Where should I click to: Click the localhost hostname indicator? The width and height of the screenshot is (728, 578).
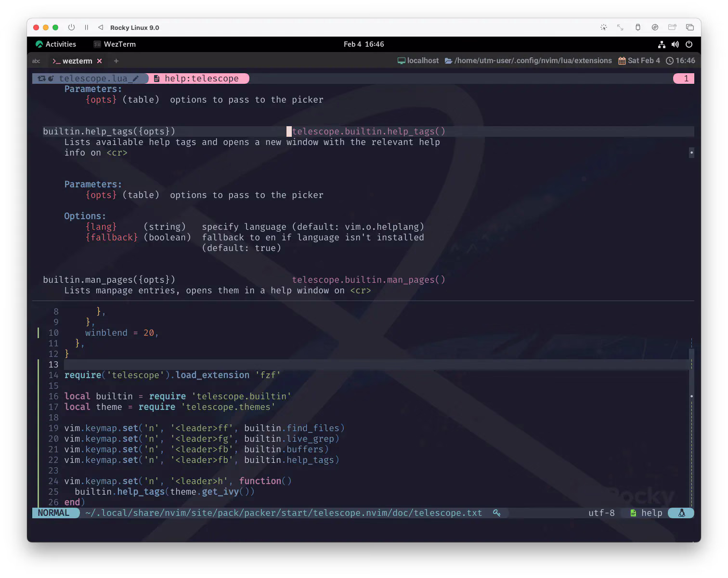pyautogui.click(x=418, y=61)
